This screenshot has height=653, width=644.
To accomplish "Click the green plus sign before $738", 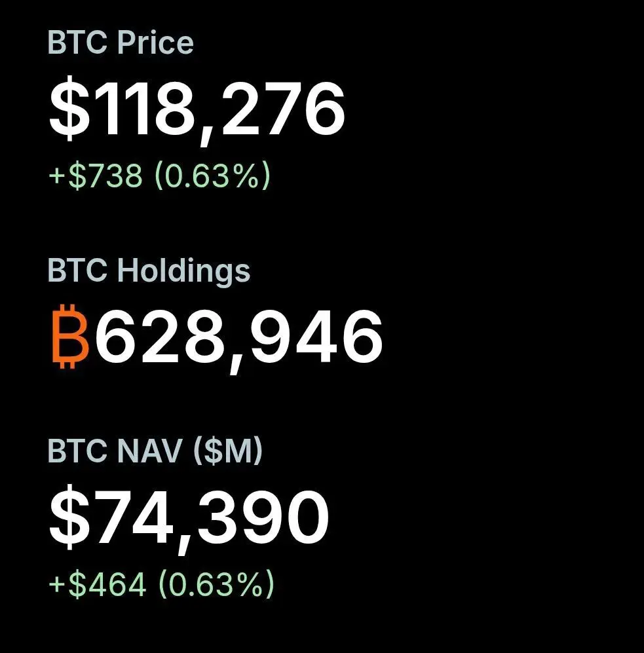I will (x=56, y=176).
